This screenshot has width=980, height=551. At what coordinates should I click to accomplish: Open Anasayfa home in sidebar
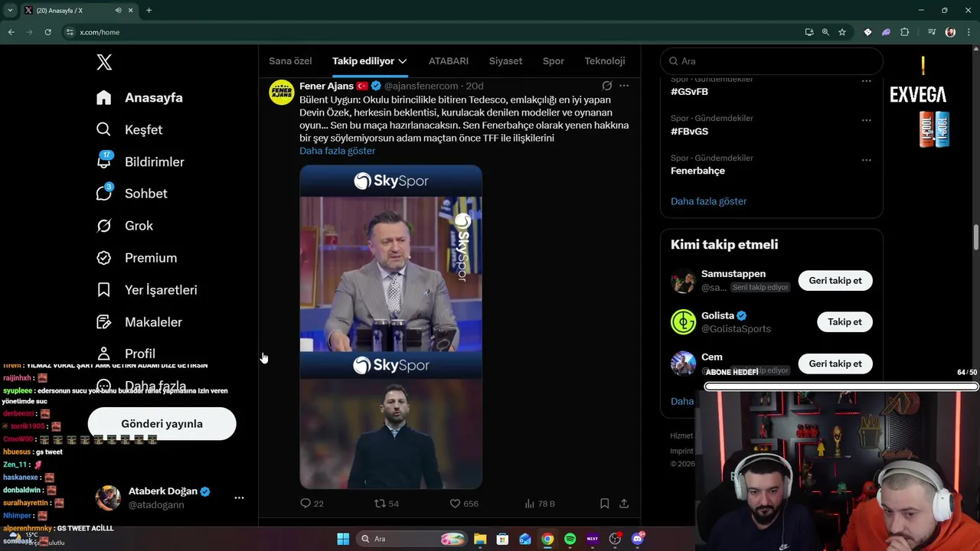(x=140, y=97)
